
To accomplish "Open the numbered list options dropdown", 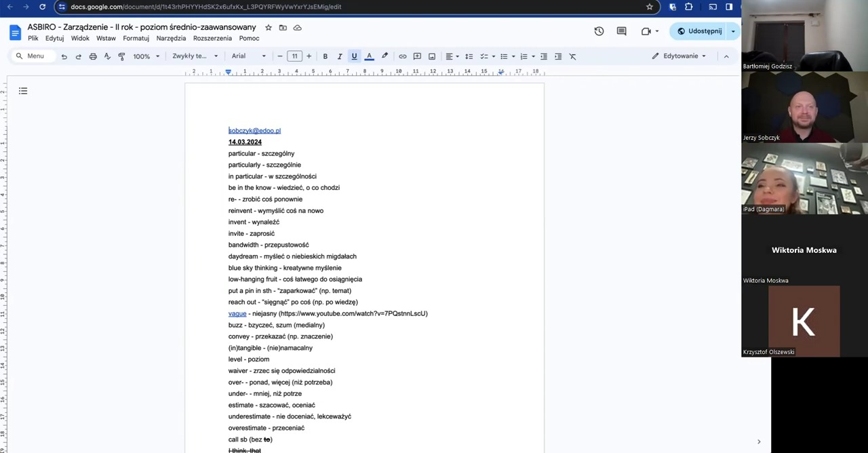I will [527, 56].
